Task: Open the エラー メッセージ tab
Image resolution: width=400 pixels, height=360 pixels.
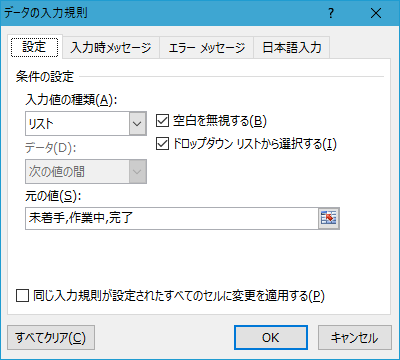Action: [207, 47]
